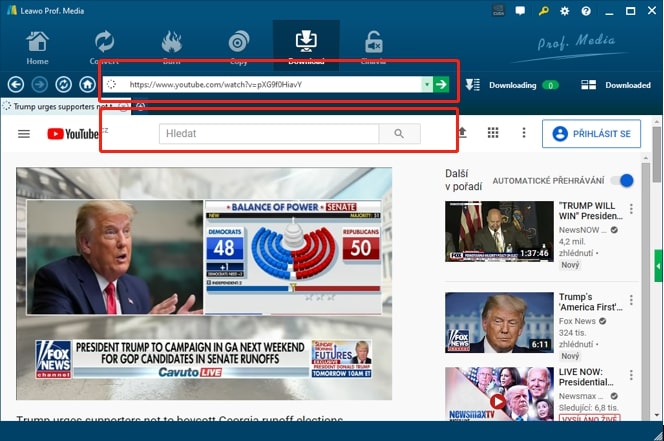The height and width of the screenshot is (441, 664).
Task: Expand the URL history dropdown arrow
Action: [x=427, y=85]
